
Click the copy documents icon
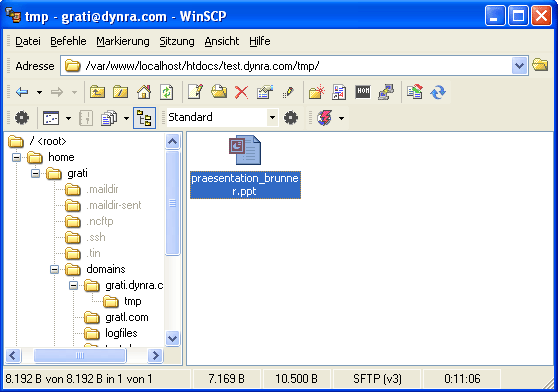[109, 118]
